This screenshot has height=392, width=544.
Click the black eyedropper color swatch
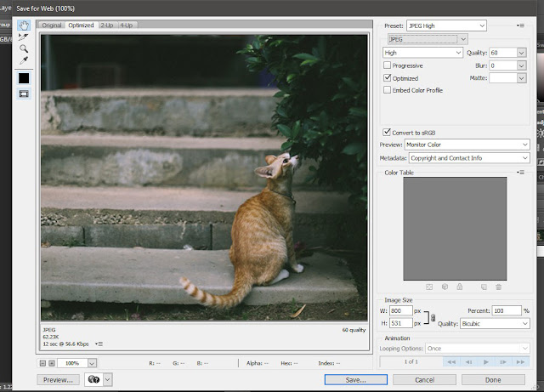point(24,78)
